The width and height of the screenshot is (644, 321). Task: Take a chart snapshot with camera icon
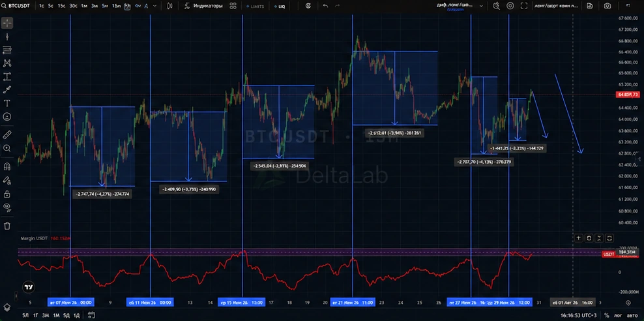click(607, 6)
